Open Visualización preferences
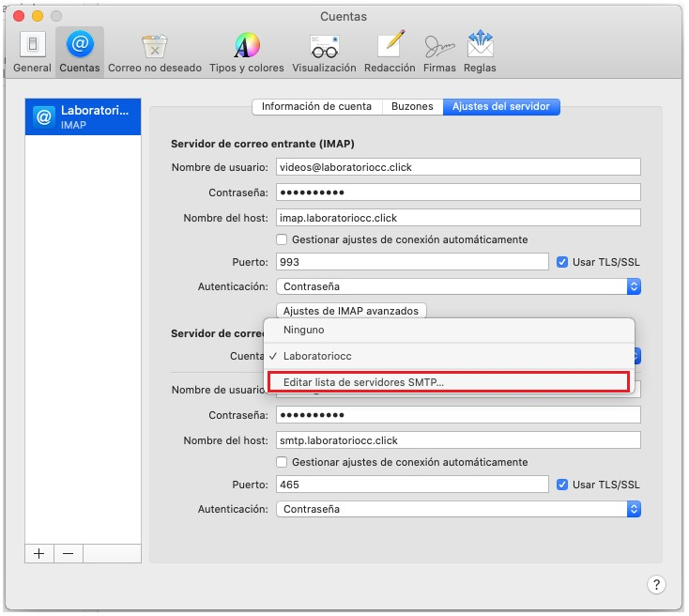This screenshot has width=689, height=616. click(x=324, y=53)
